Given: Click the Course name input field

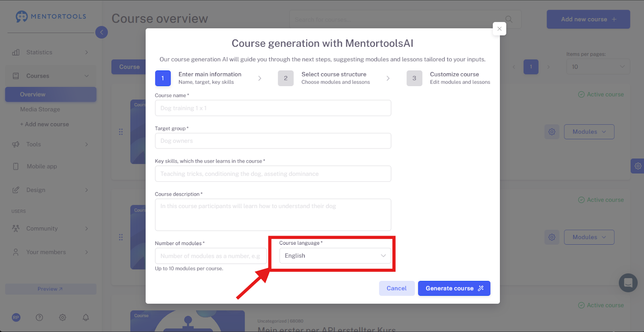Looking at the screenshot, I should (273, 108).
